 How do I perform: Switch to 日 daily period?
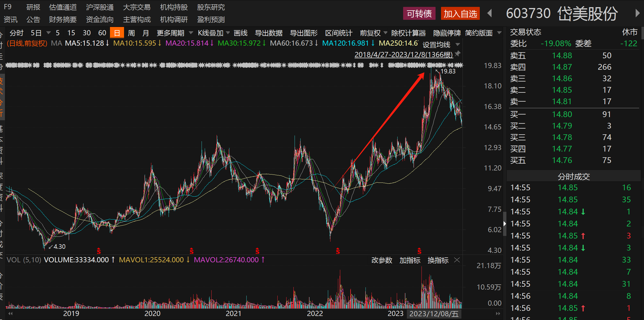tap(117, 33)
